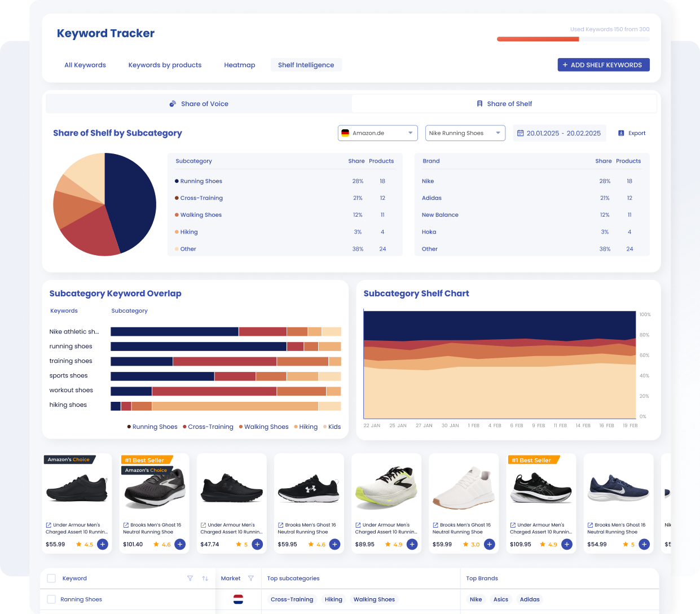Viewport: 700px width, 614px height.
Task: Open the filter funnel on the Keyword column
Action: (x=190, y=578)
